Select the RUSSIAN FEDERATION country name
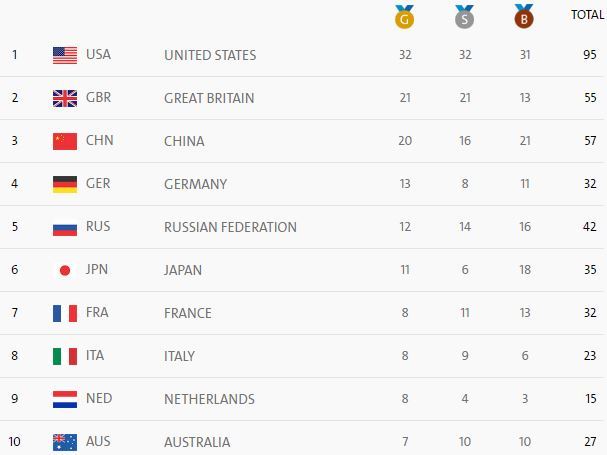Viewport: 607px width, 455px height. [x=230, y=227]
